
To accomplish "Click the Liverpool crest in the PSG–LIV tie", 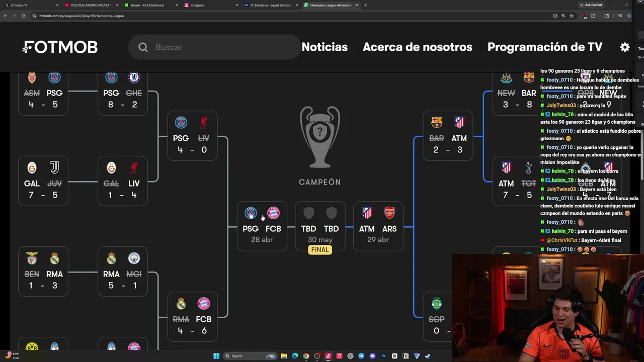I will [x=204, y=123].
